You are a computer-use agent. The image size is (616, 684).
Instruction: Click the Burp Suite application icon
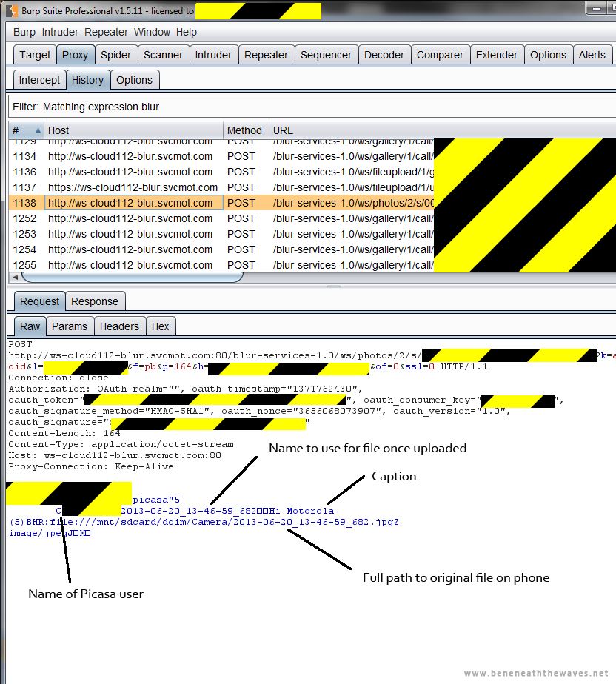(13, 10)
